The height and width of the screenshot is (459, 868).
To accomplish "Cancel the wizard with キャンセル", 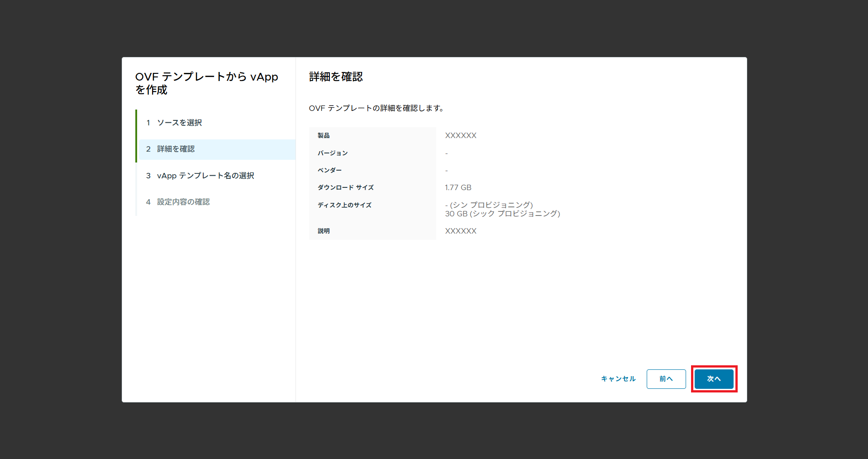I will pyautogui.click(x=618, y=379).
